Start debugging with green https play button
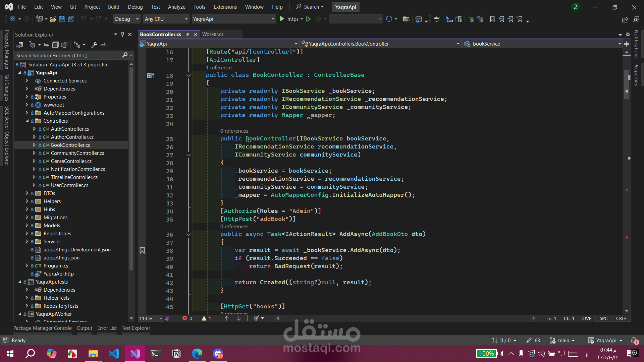 [x=282, y=19]
